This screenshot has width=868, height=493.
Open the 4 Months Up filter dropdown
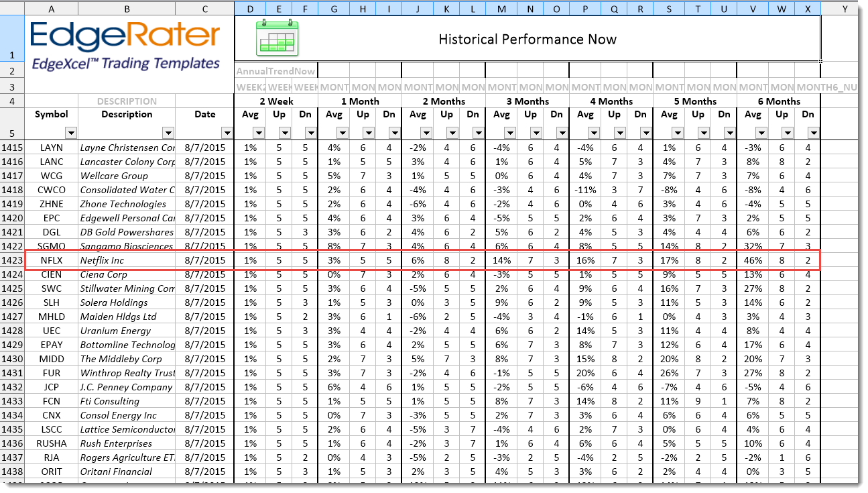[x=620, y=133]
